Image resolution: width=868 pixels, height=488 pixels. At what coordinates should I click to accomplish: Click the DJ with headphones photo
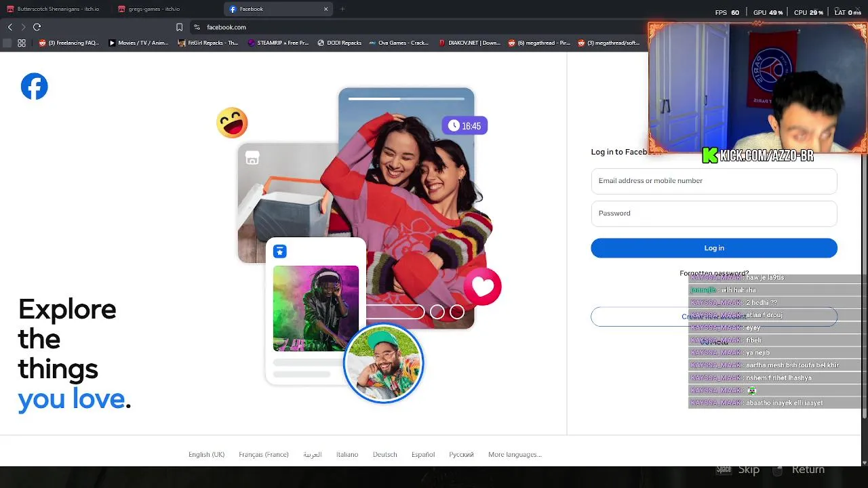click(x=316, y=308)
